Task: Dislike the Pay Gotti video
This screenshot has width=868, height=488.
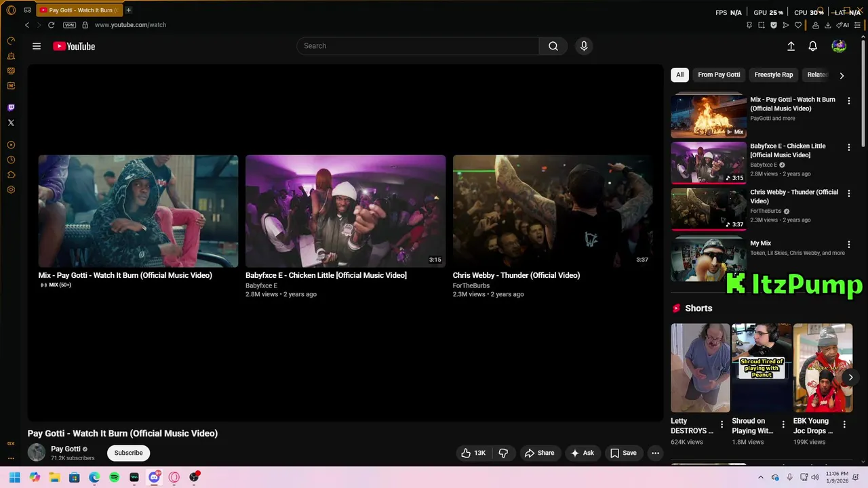Action: click(x=504, y=453)
